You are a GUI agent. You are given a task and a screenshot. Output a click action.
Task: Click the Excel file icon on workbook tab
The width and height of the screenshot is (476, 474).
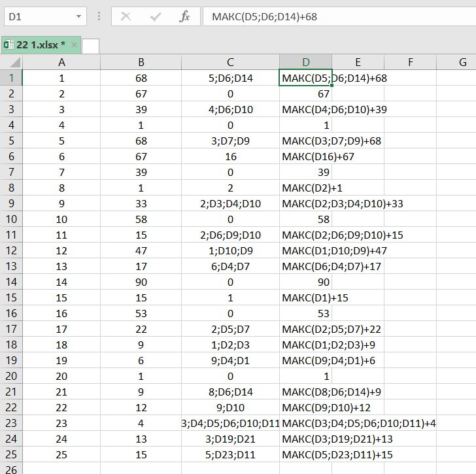8,45
